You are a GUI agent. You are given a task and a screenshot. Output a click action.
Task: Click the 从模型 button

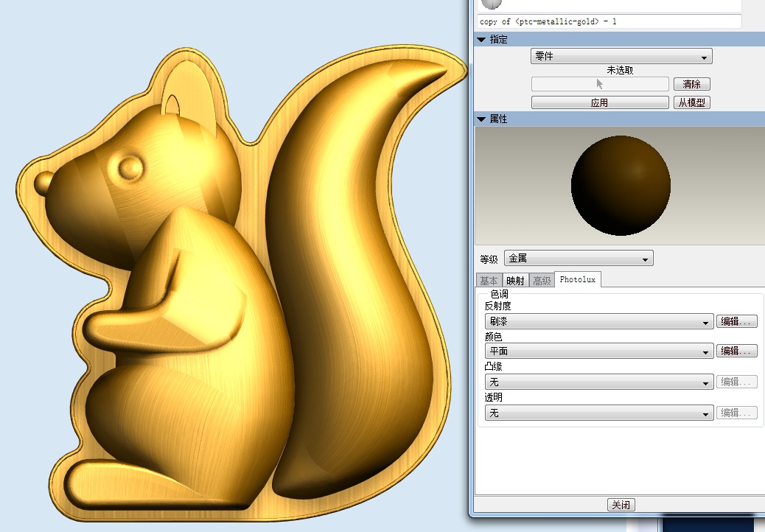pos(691,103)
